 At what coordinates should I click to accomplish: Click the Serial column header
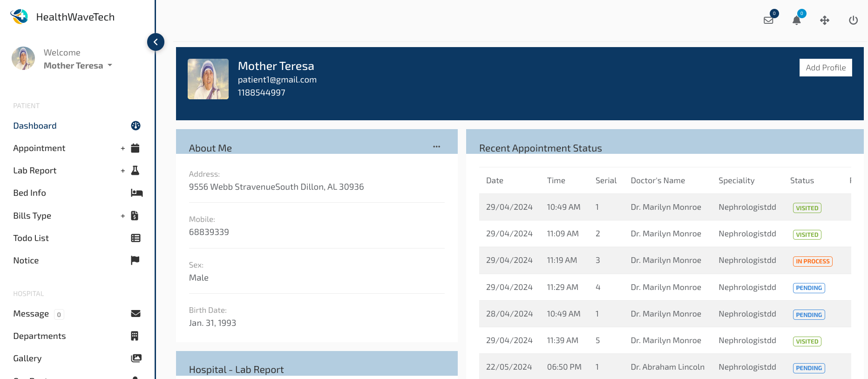click(x=606, y=180)
